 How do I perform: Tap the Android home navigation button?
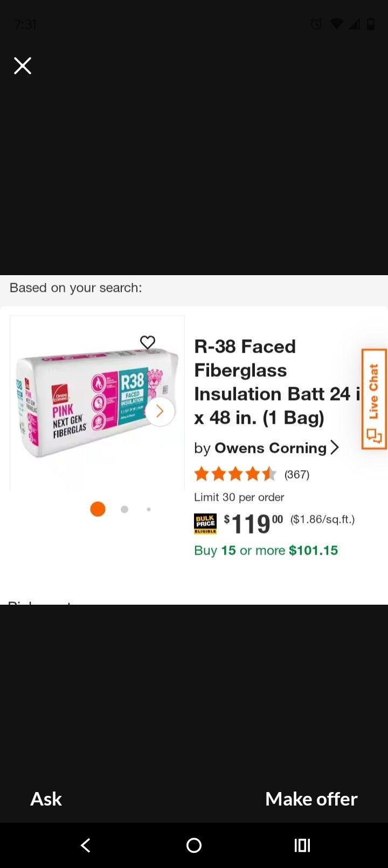click(x=194, y=845)
